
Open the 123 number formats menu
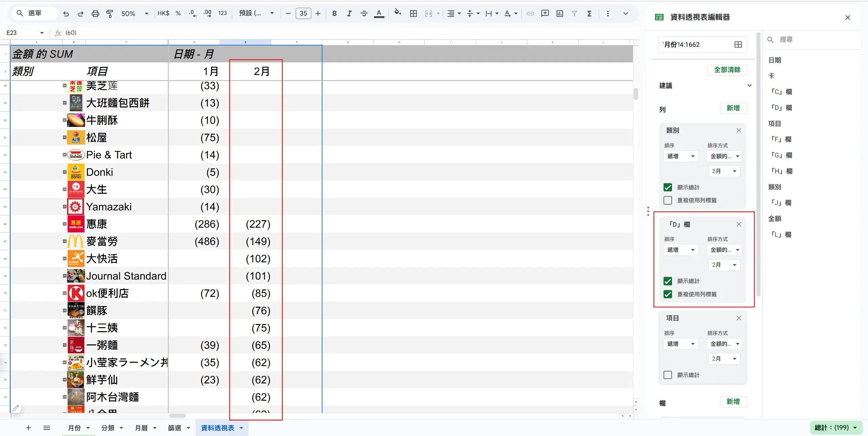(x=222, y=13)
